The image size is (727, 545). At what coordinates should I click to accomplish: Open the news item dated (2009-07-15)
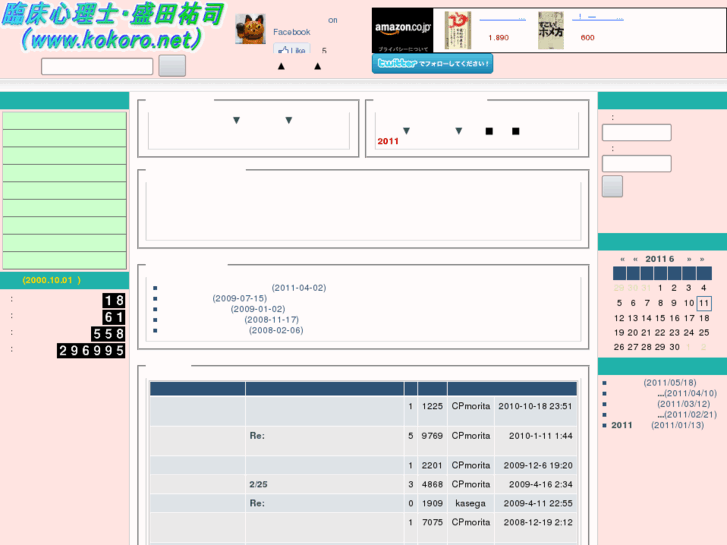click(x=240, y=298)
